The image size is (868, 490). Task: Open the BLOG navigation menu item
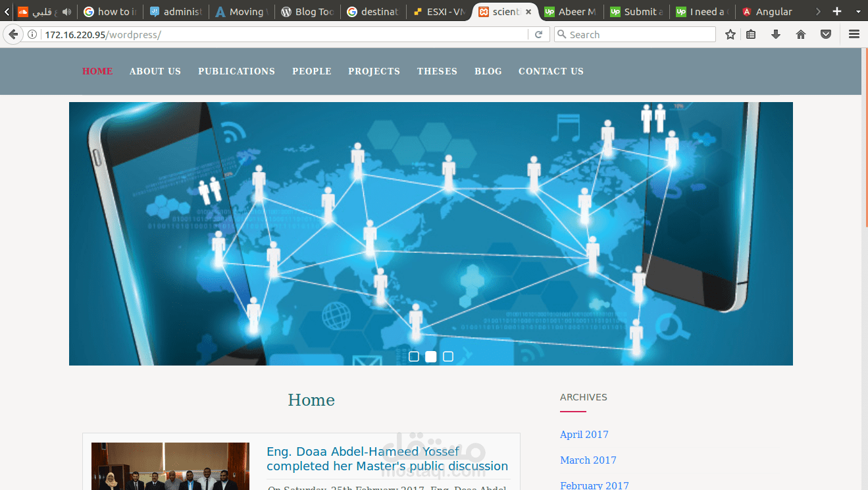(x=488, y=71)
